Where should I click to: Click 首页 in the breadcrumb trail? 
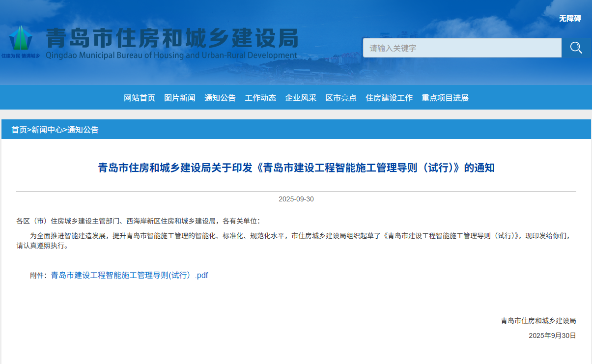pos(19,130)
